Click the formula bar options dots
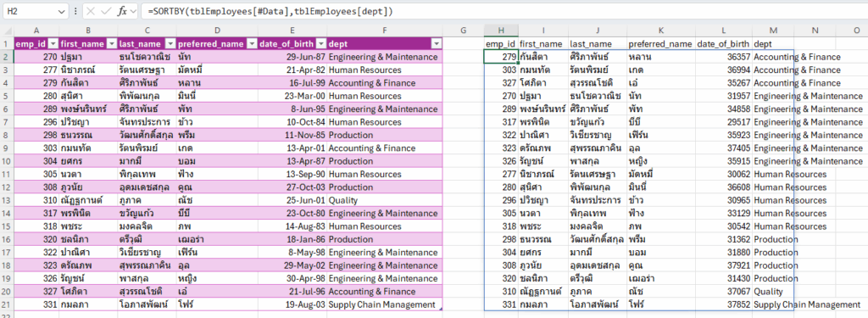The width and height of the screenshot is (868, 318). tap(75, 10)
